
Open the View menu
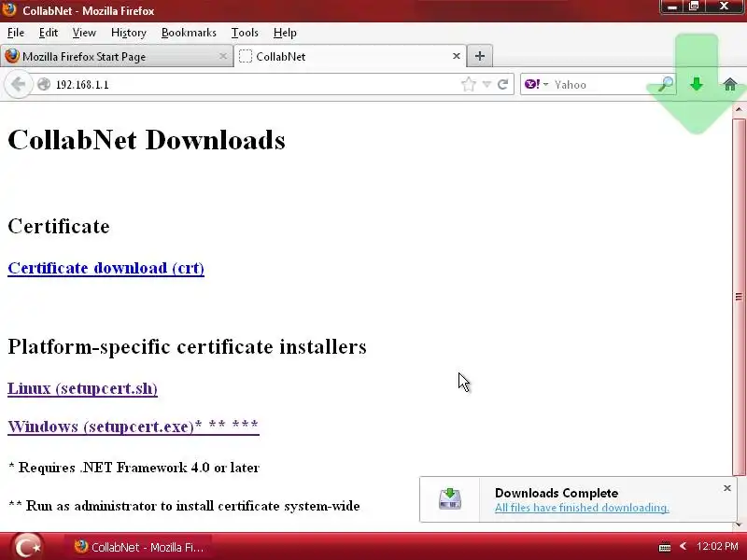(x=84, y=33)
